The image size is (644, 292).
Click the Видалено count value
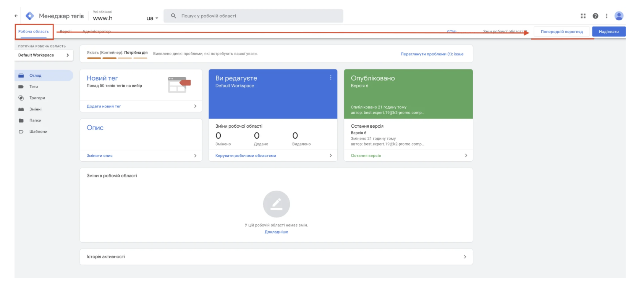[x=295, y=136]
